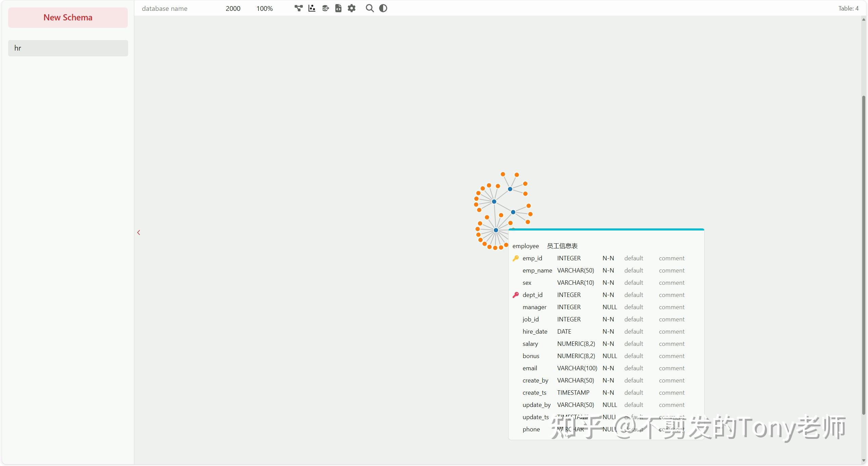
Task: Open the generator code file icon
Action: click(x=338, y=8)
